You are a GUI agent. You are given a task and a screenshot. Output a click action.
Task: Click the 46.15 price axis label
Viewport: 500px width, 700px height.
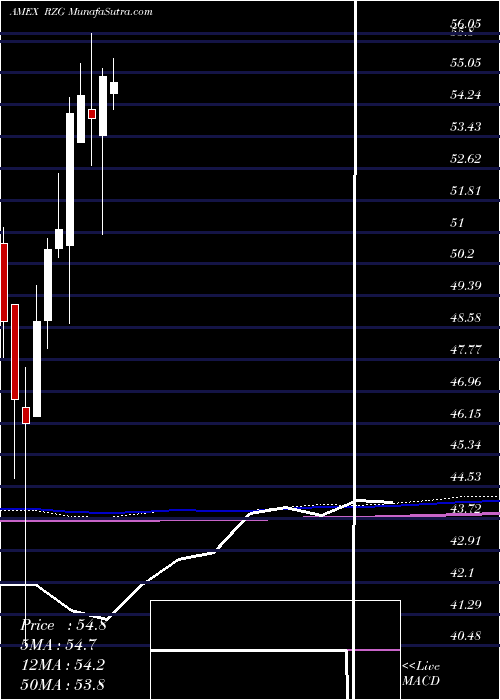coord(465,414)
